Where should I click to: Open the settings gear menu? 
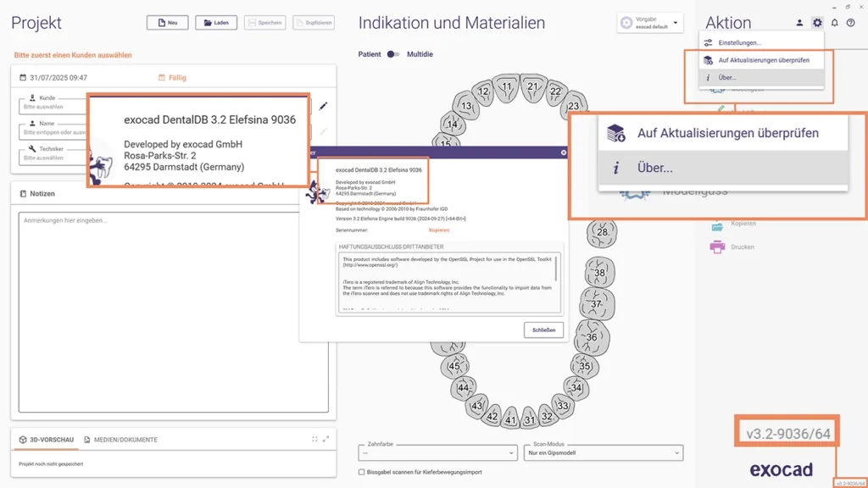point(817,23)
